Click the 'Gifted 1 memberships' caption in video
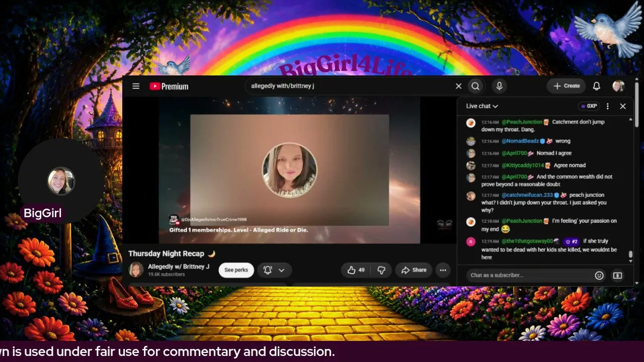The height and width of the screenshot is (362, 644). (x=238, y=230)
